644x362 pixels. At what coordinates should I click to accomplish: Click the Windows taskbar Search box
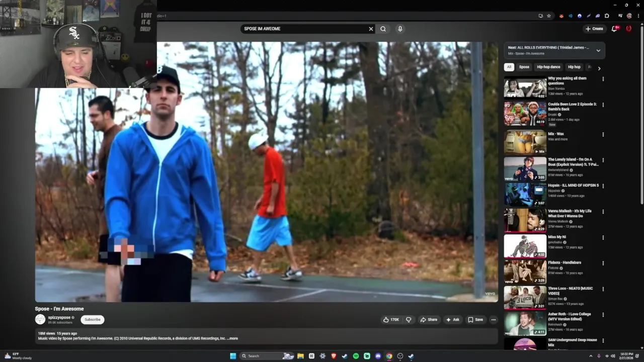(x=267, y=356)
